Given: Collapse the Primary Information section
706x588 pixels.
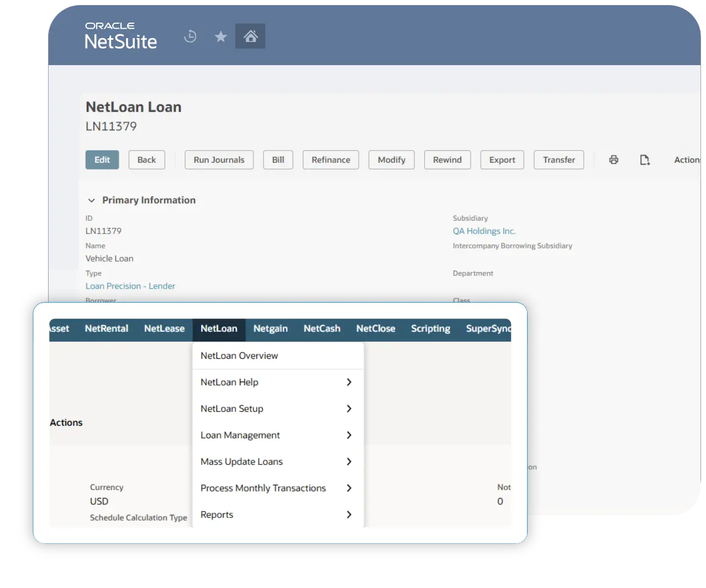Looking at the screenshot, I should [92, 200].
